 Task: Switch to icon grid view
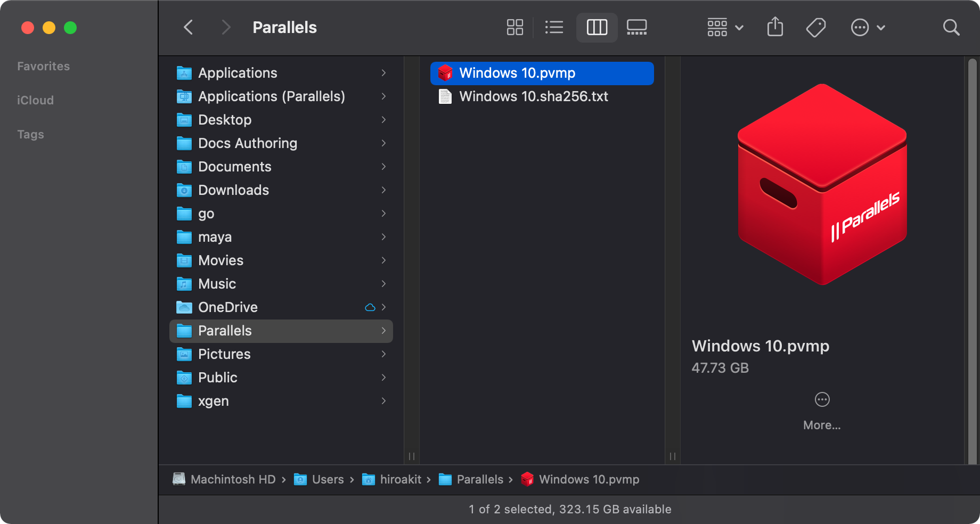pos(514,27)
